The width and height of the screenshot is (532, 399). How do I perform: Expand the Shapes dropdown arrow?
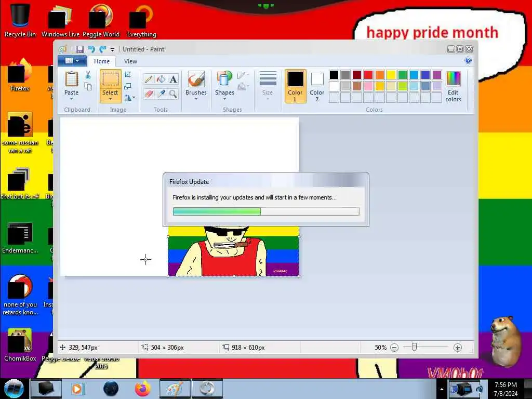[x=224, y=99]
